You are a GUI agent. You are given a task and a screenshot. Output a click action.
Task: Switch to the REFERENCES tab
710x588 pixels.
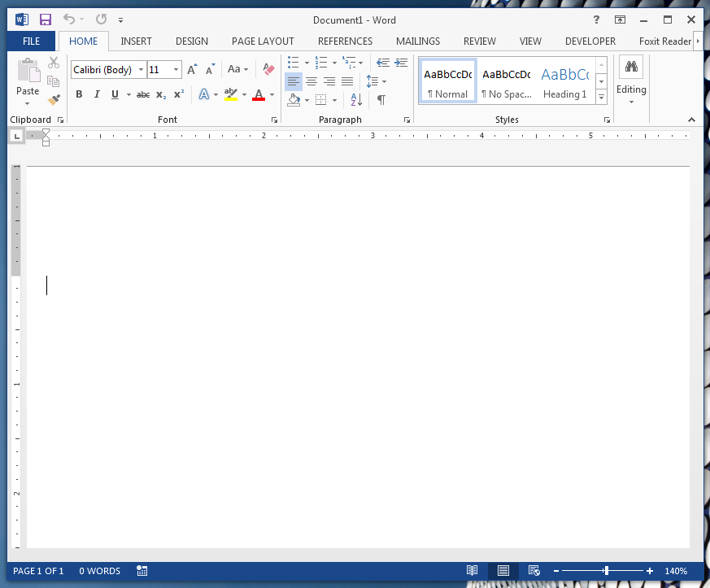345,41
